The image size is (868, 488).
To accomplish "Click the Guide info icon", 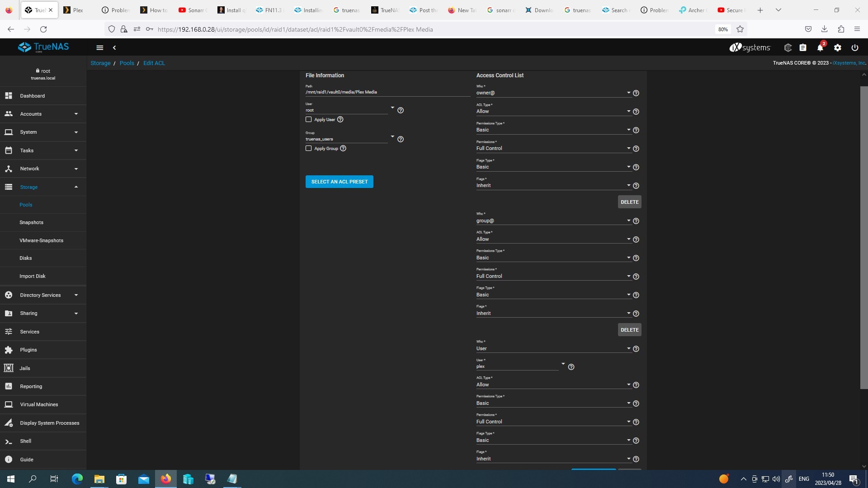I will 9,460.
